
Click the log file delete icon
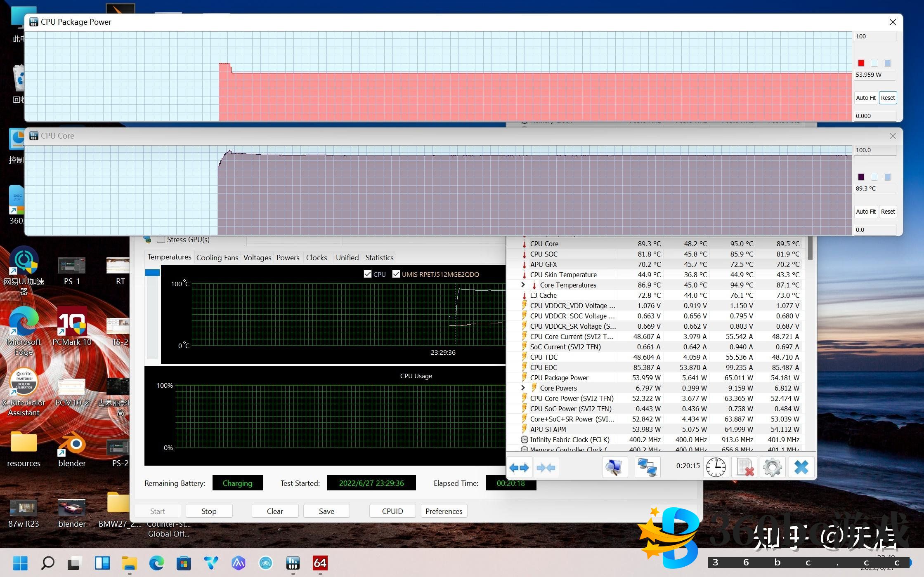(745, 467)
